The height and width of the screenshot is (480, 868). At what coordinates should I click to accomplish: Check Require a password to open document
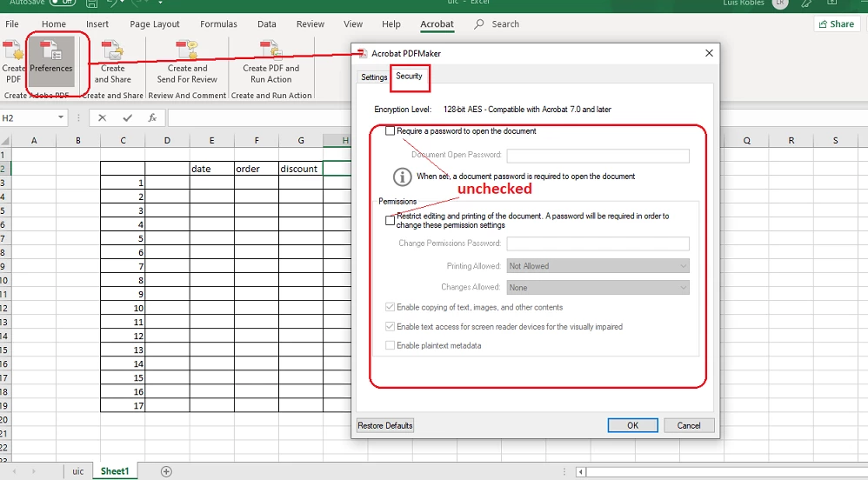(x=391, y=131)
